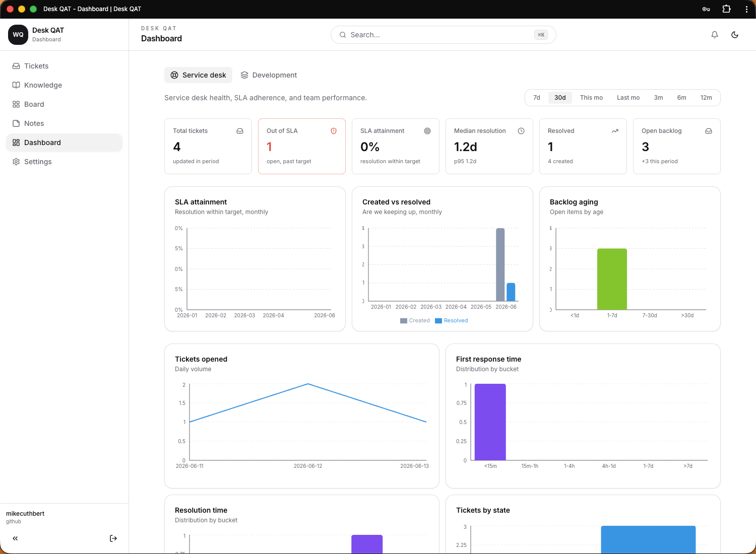The height and width of the screenshot is (554, 756).
Task: Click the '+3 this period' text
Action: coord(660,161)
